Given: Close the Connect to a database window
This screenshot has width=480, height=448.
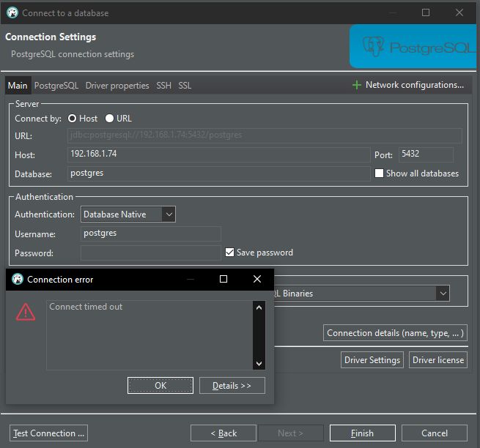Looking at the screenshot, I should tap(459, 12).
